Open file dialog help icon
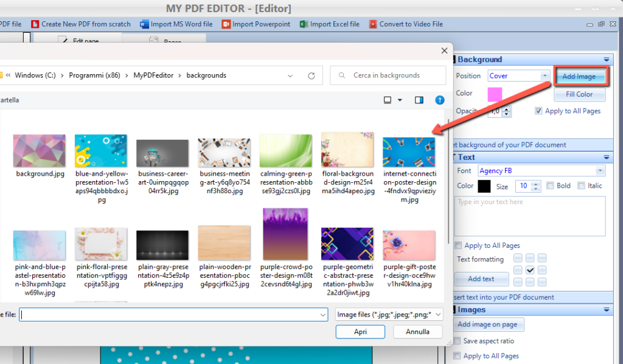 click(x=440, y=100)
